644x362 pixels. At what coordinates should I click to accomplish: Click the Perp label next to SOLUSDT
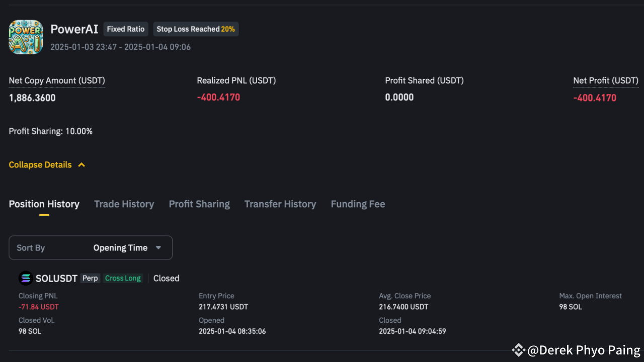click(90, 278)
